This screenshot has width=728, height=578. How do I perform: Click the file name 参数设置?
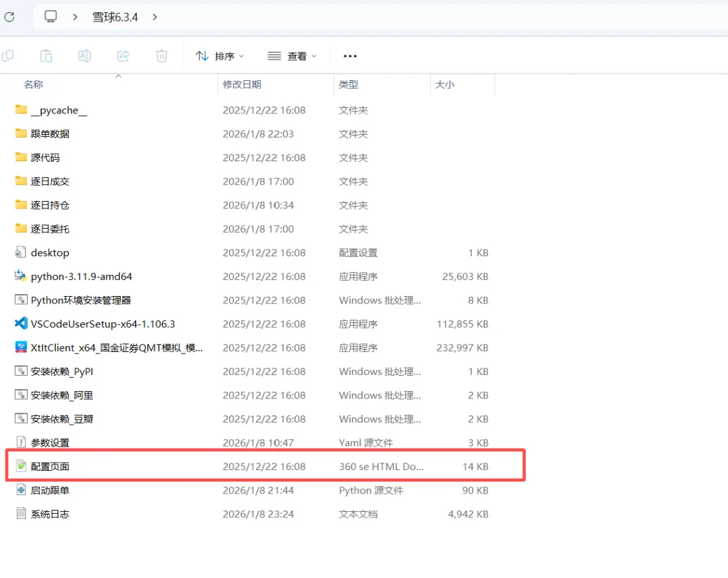pyautogui.click(x=50, y=443)
